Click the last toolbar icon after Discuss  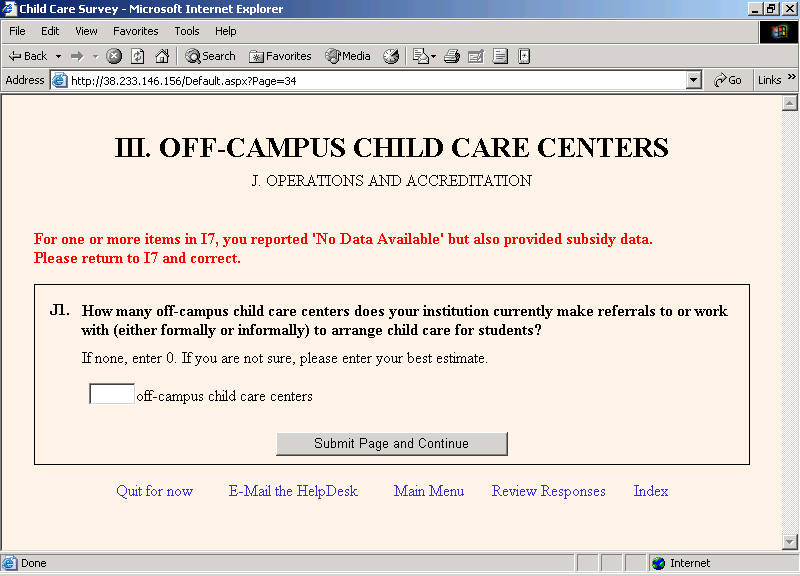524,56
